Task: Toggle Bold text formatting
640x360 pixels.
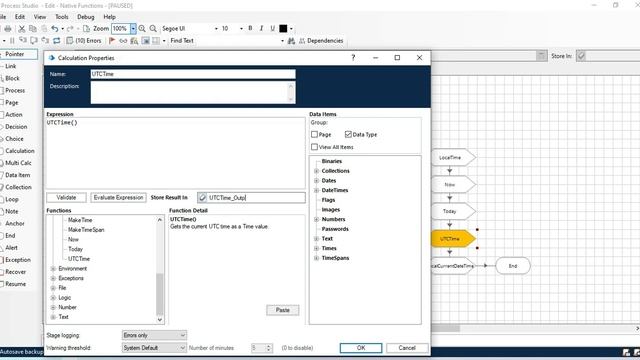Action: [250, 28]
